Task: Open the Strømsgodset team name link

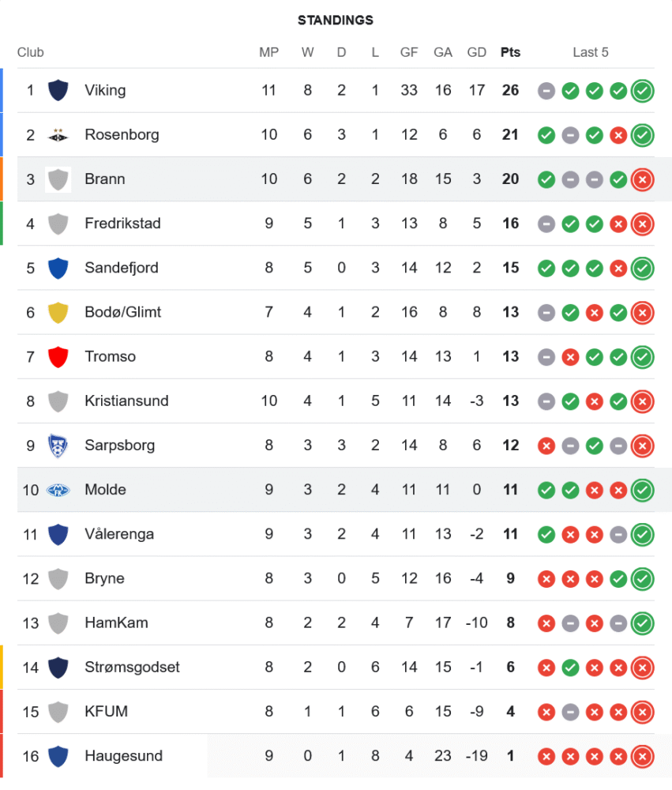Action: pos(132,667)
